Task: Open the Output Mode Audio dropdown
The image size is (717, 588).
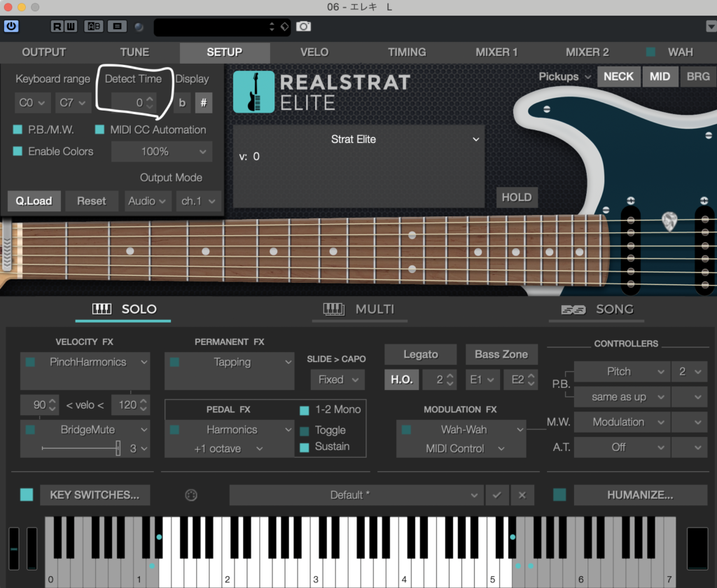Action: tap(148, 201)
